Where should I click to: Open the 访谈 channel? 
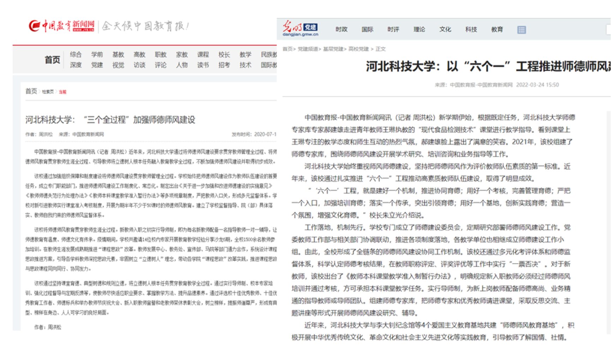coord(139,65)
